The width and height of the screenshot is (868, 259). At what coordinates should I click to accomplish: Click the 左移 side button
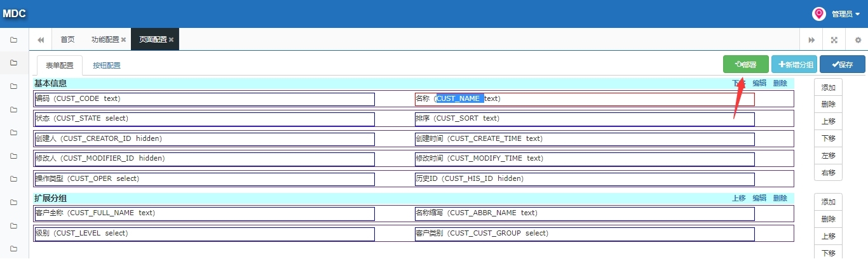click(x=828, y=156)
